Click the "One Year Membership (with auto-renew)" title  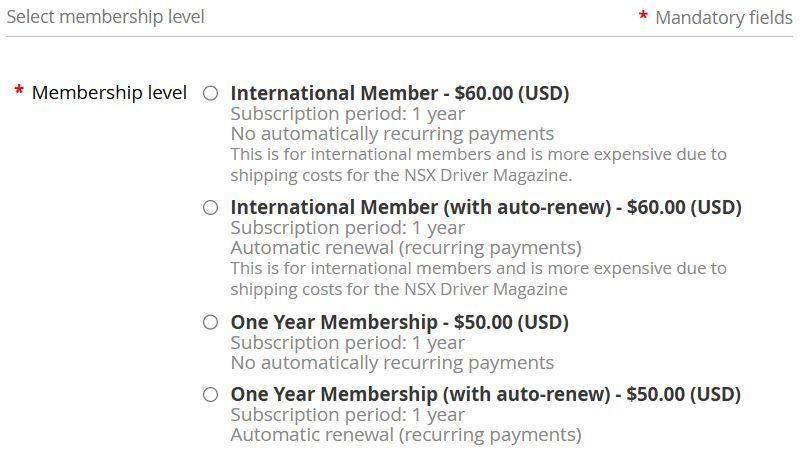(x=485, y=394)
